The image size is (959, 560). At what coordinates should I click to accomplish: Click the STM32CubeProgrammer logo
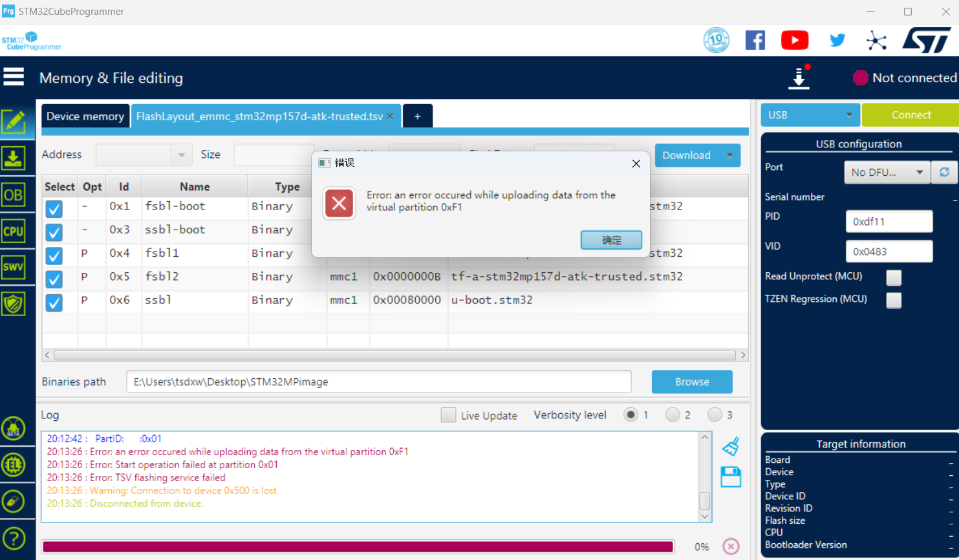click(x=31, y=41)
